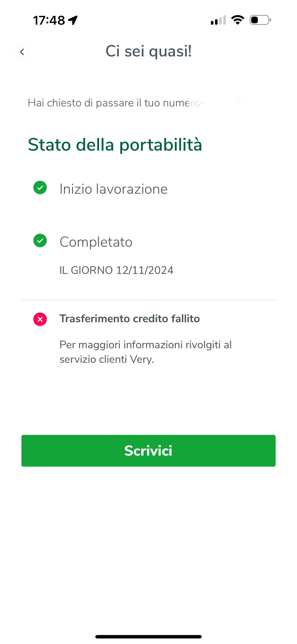Go back with the chevron arrow
Image resolution: width=297 pixels, height=644 pixels.
pyautogui.click(x=22, y=52)
